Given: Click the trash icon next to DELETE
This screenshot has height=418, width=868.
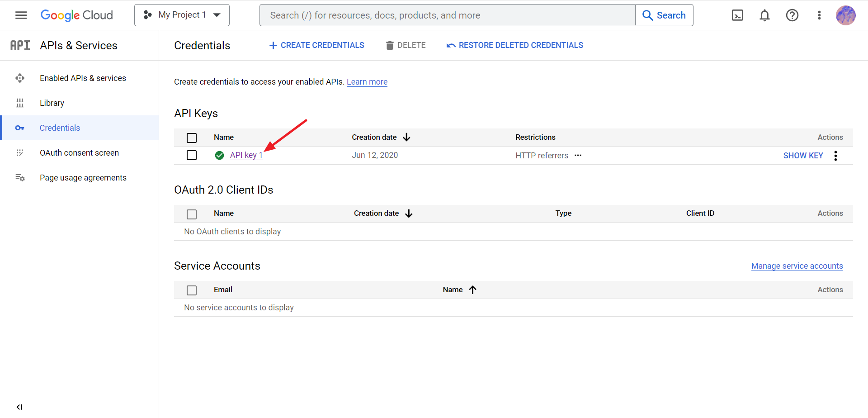Looking at the screenshot, I should pos(390,45).
